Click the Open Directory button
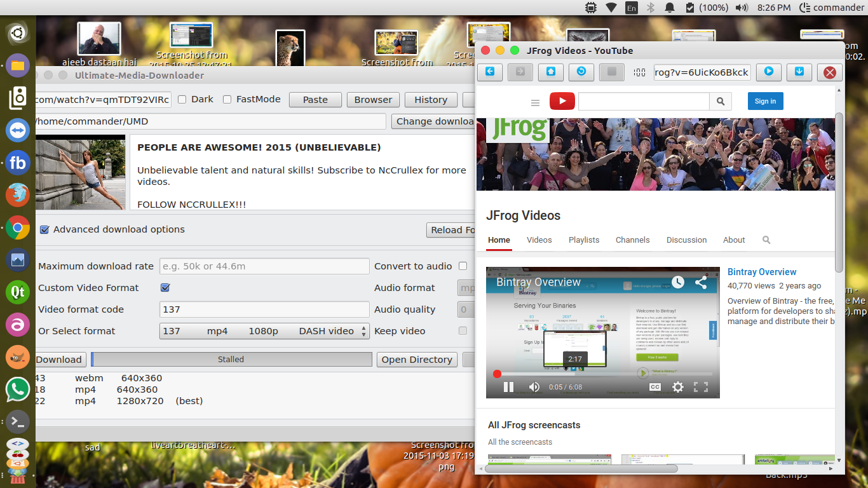 (417, 360)
